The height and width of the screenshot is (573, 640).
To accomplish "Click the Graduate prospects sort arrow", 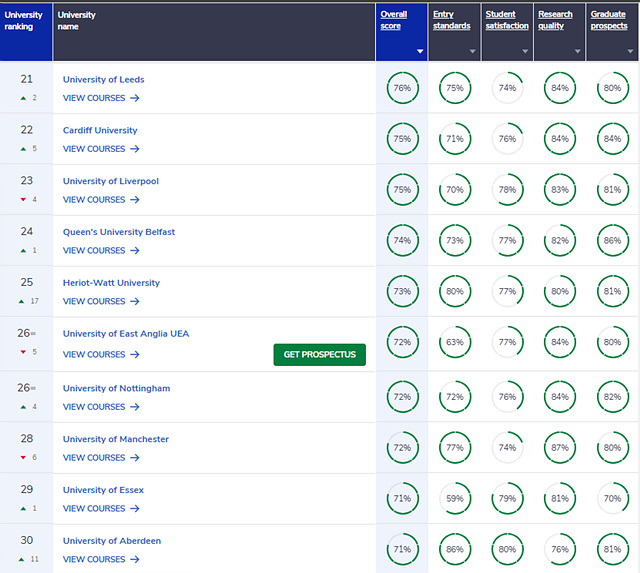I will point(630,51).
